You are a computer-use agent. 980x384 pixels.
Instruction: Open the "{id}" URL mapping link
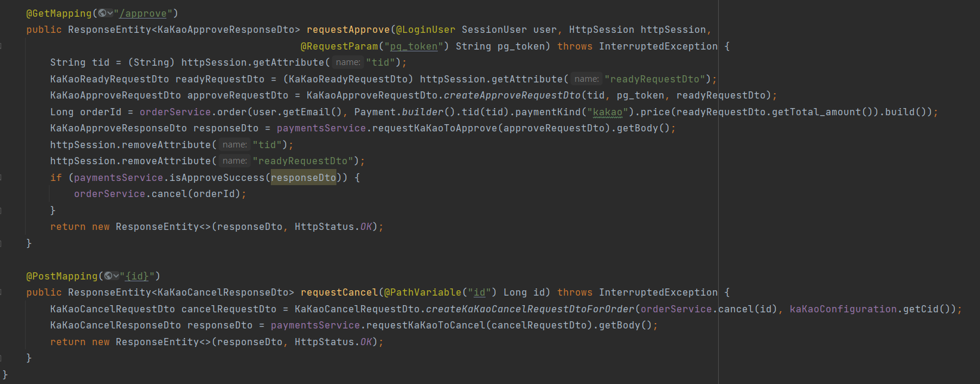[x=137, y=276]
